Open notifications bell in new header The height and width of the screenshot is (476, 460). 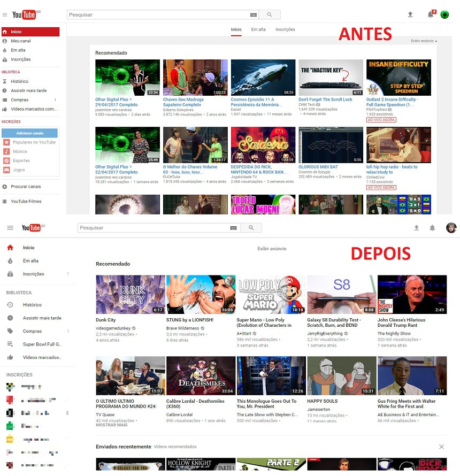tap(432, 228)
